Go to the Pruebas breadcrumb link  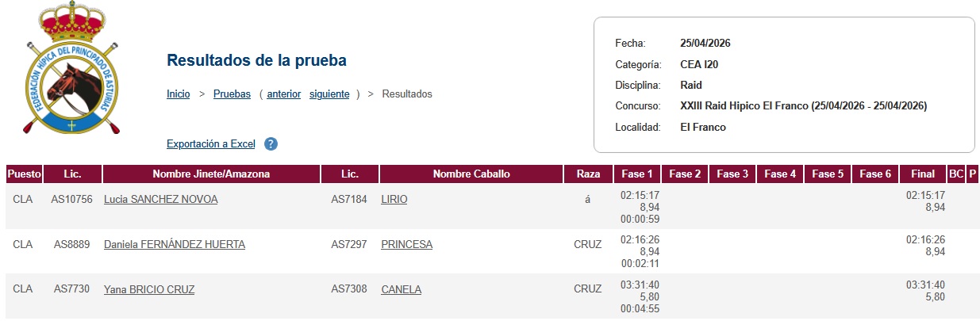(x=232, y=94)
